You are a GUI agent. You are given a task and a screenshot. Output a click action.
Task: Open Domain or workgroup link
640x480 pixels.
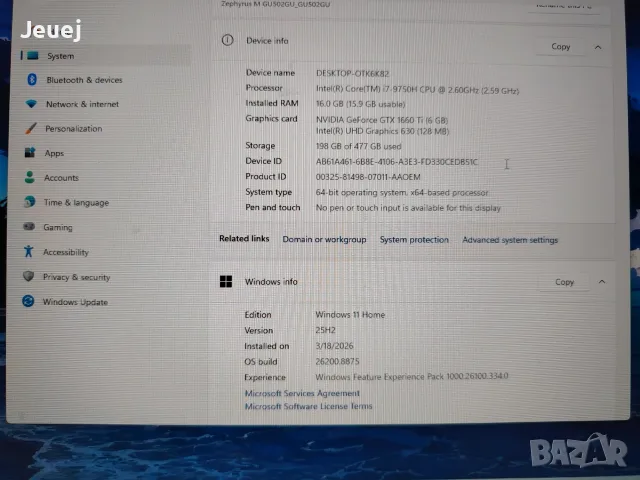[324, 240]
